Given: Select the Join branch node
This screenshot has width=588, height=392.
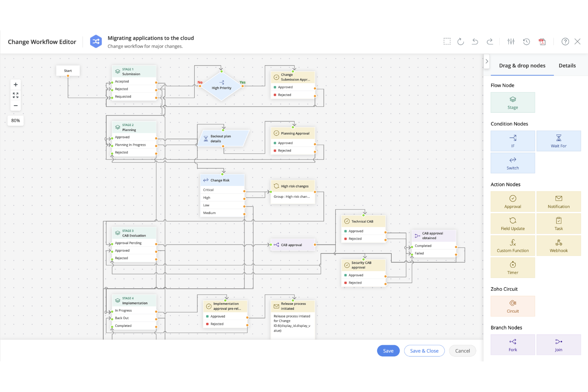Looking at the screenshot, I should 559,344.
